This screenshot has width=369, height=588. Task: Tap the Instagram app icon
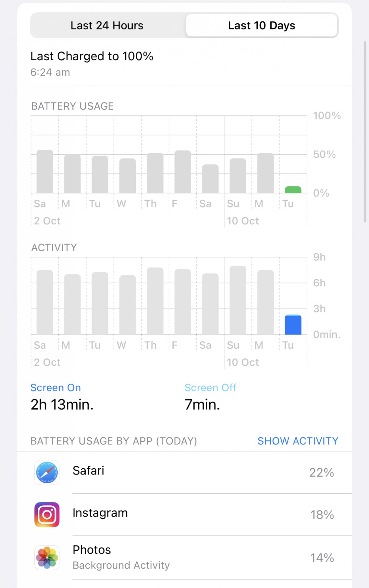click(47, 514)
